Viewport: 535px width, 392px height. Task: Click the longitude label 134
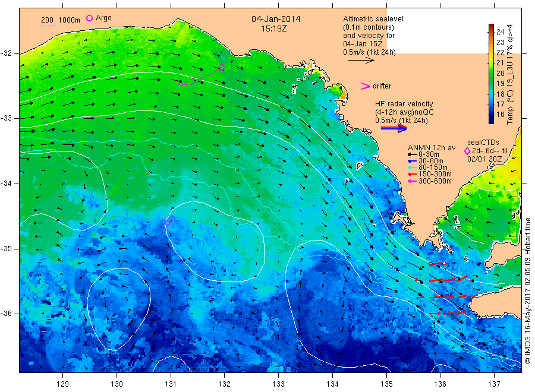tap(332, 384)
